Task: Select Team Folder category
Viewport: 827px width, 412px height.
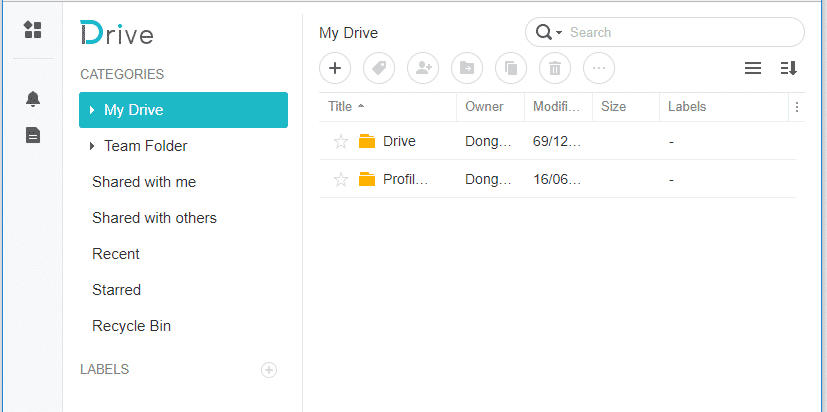Action: (x=146, y=146)
